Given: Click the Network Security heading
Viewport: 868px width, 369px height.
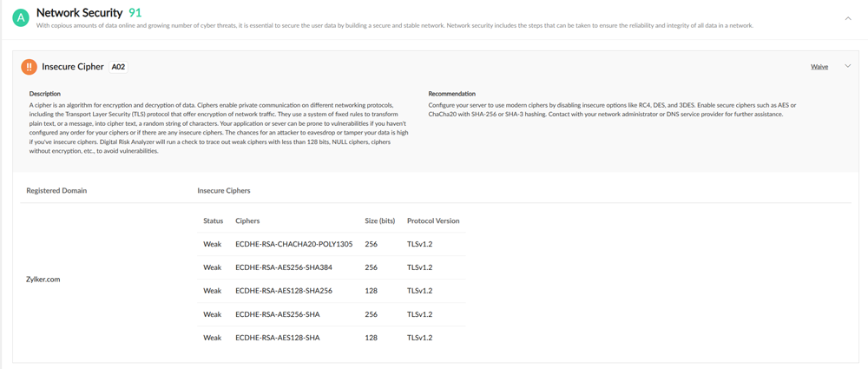Looking at the screenshot, I should click(79, 12).
